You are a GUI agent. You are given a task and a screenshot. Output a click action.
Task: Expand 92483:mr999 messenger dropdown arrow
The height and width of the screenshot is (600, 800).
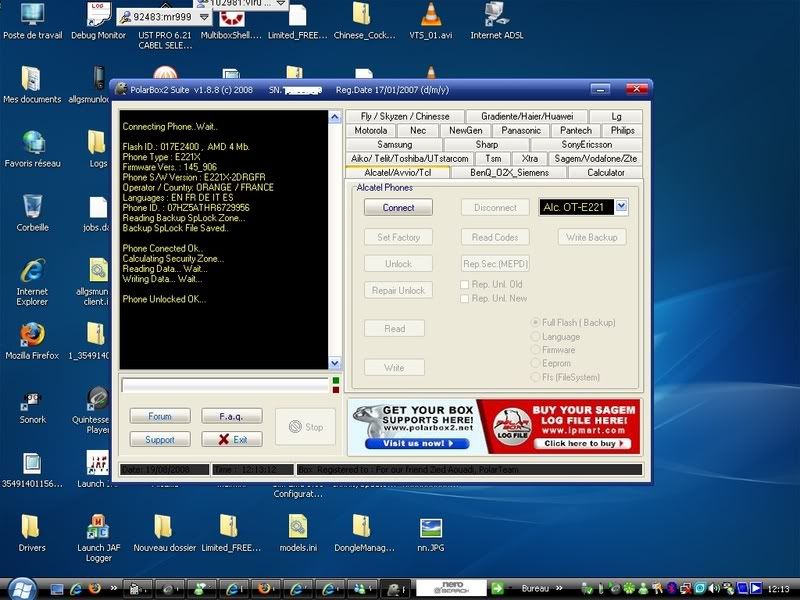(x=204, y=17)
